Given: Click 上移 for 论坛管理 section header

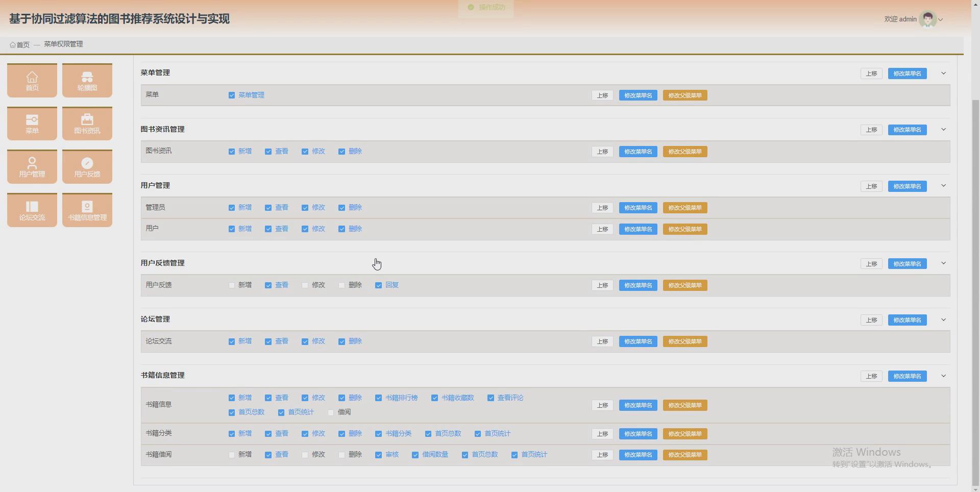Looking at the screenshot, I should click(871, 320).
